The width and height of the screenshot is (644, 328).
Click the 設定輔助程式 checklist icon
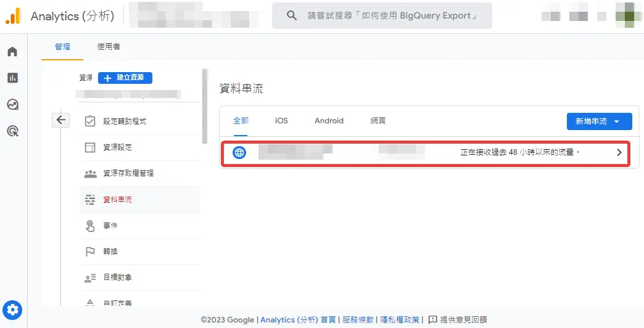(90, 121)
